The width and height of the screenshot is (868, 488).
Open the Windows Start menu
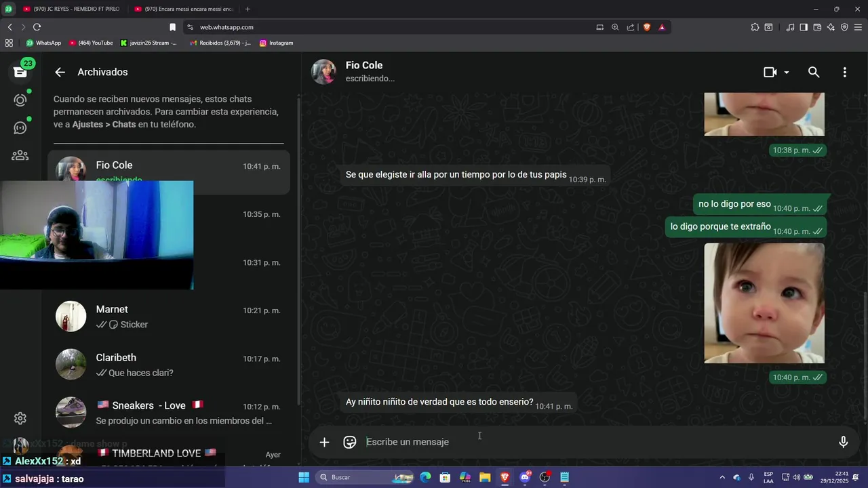[x=304, y=477]
